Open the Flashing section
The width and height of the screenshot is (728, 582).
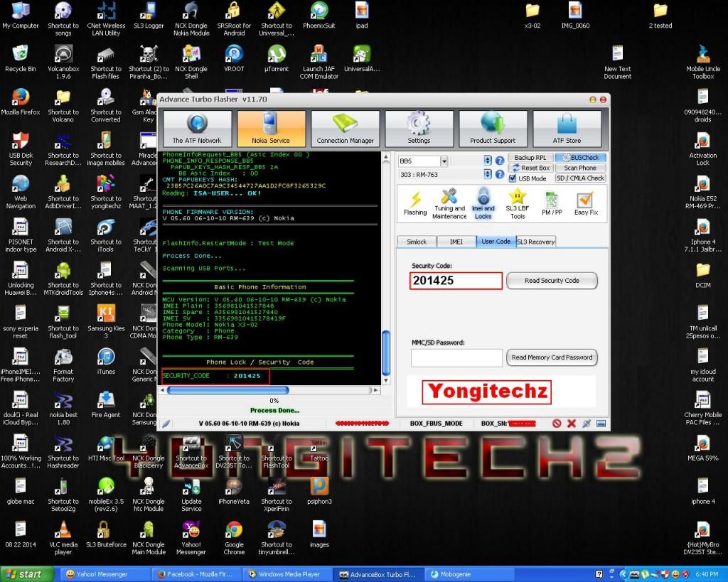pyautogui.click(x=414, y=203)
